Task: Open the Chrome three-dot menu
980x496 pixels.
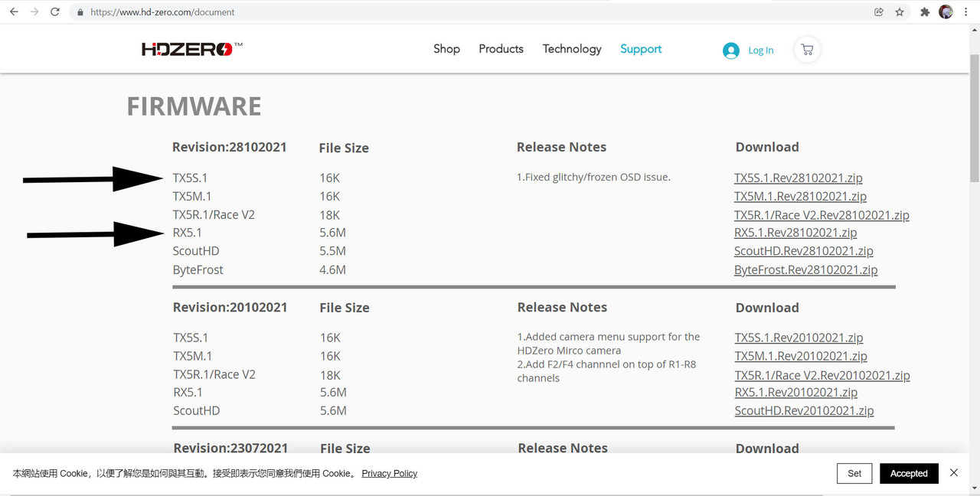Action: pos(968,12)
